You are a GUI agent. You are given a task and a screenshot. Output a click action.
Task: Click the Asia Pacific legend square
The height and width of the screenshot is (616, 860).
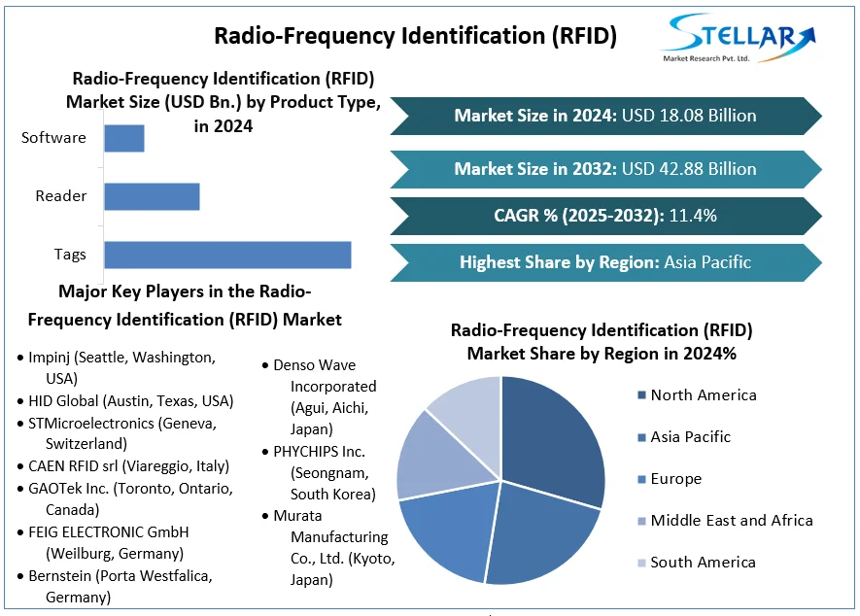click(x=641, y=437)
